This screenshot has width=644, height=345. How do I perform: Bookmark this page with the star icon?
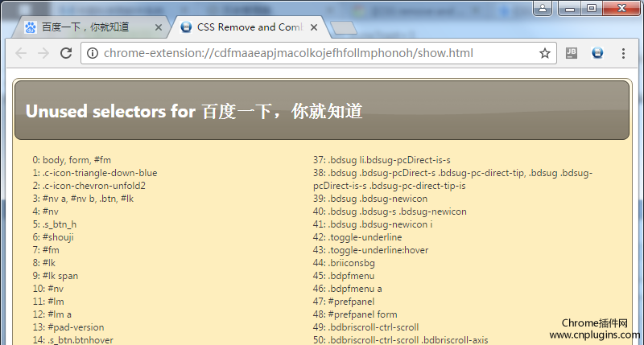(x=545, y=53)
